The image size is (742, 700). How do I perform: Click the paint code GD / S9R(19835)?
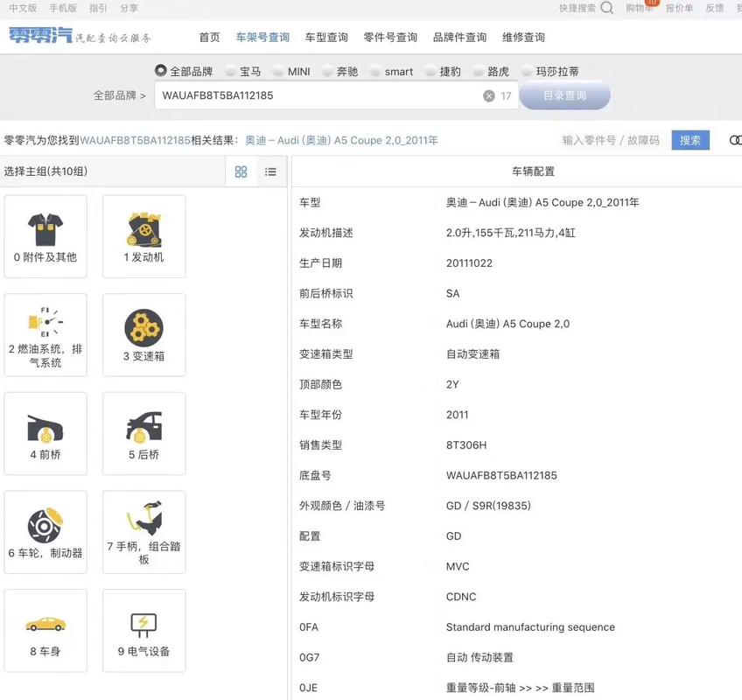pos(488,506)
